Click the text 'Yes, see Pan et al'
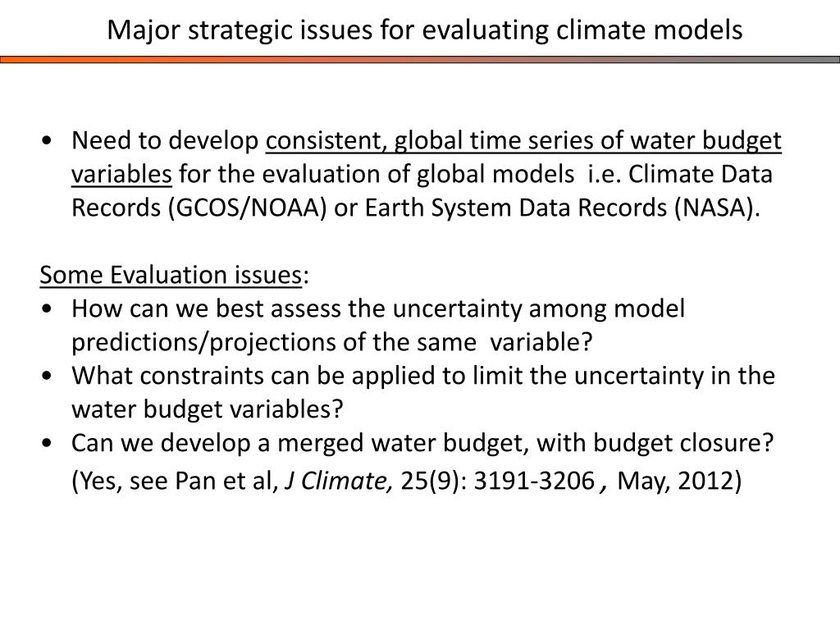 177,481
